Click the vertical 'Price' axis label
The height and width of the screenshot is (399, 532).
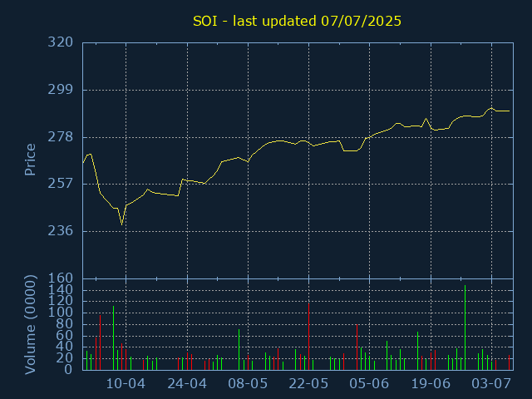click(x=30, y=160)
